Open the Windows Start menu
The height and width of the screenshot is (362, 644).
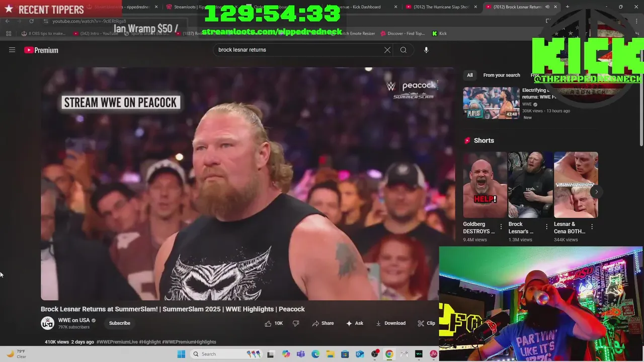tap(181, 354)
